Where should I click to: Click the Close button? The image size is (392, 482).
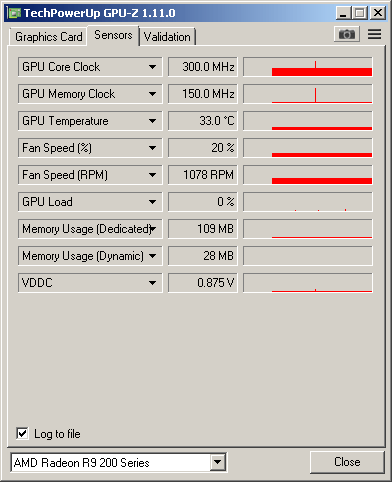click(347, 462)
